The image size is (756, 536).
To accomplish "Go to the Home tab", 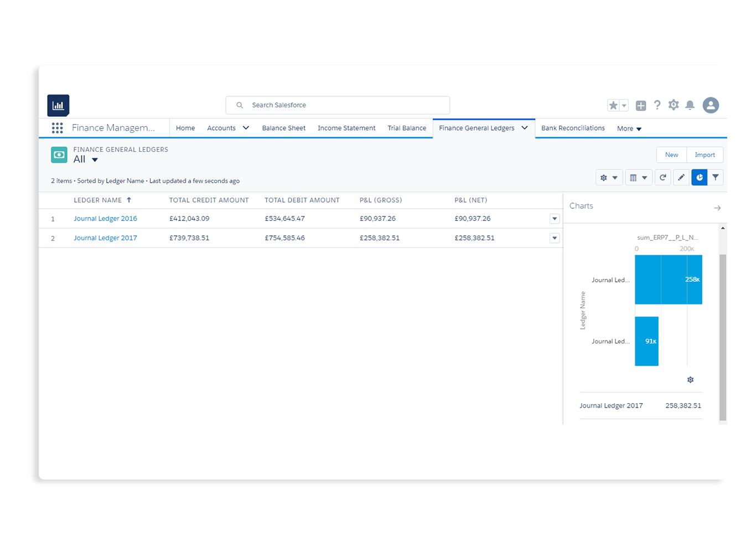I will point(185,128).
